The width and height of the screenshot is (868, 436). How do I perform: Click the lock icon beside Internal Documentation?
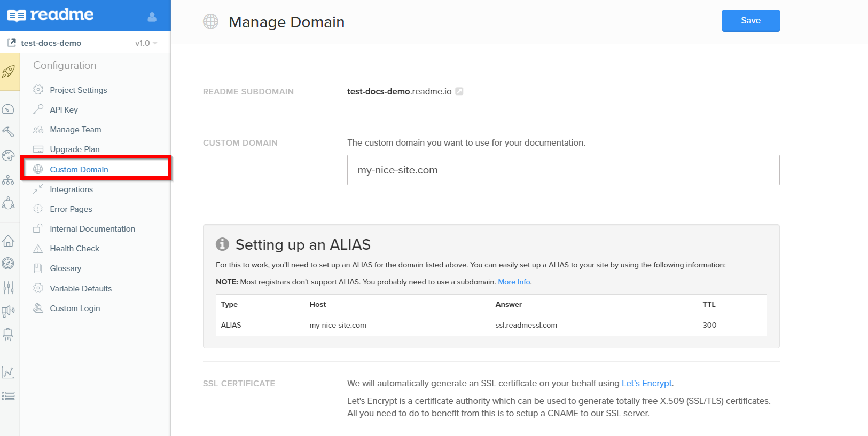38,228
